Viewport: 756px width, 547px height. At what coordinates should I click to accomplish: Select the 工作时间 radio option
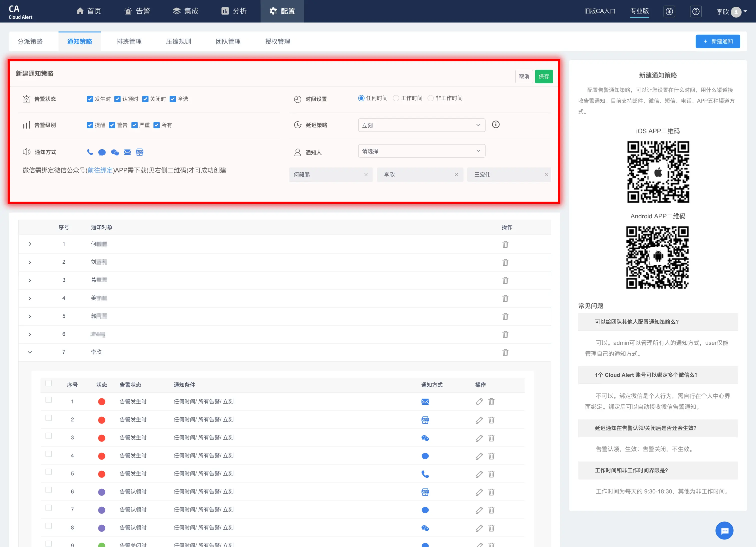[396, 98]
